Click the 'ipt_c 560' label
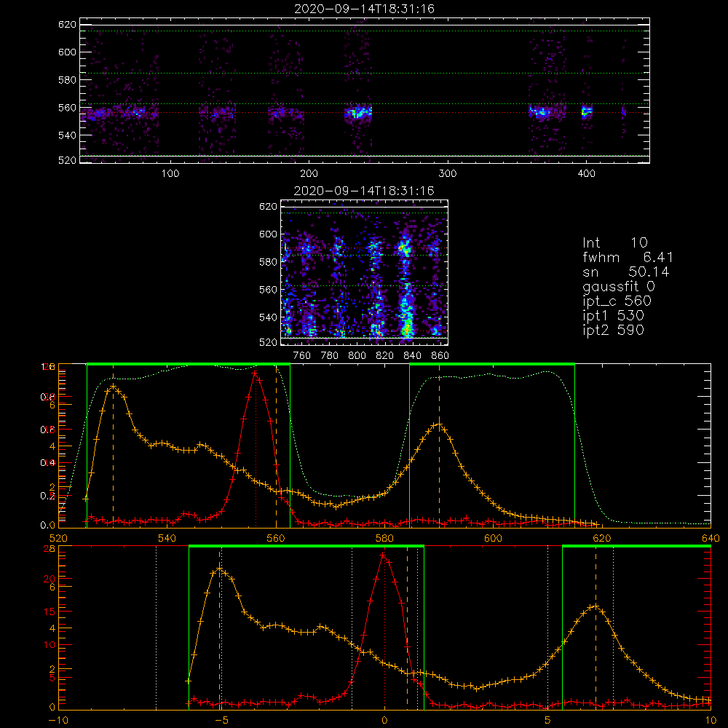728x728 pixels. [617, 301]
